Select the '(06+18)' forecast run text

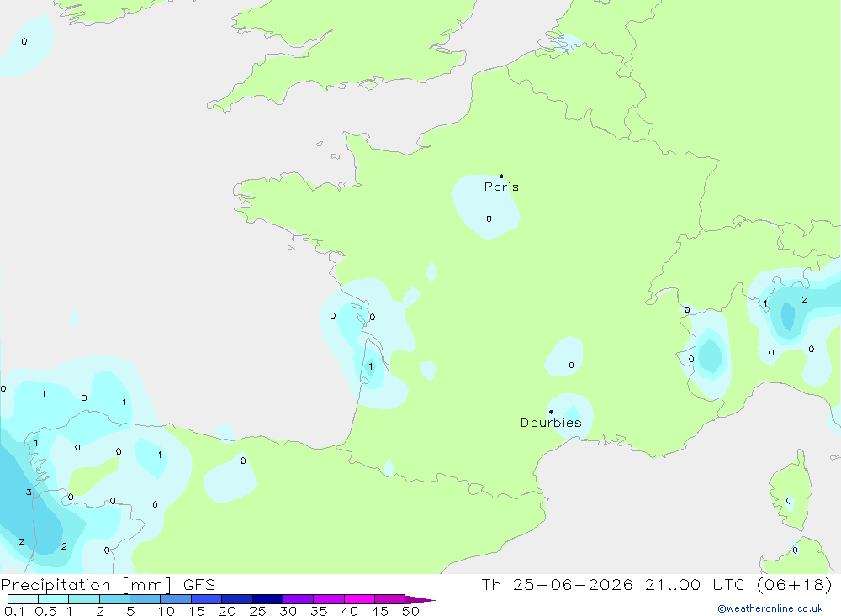[x=795, y=585]
